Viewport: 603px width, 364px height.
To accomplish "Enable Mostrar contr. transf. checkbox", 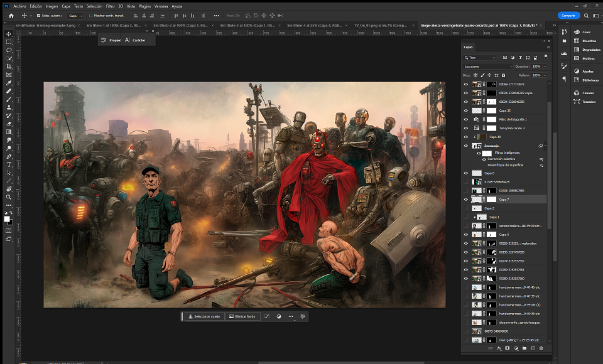I will coord(90,16).
